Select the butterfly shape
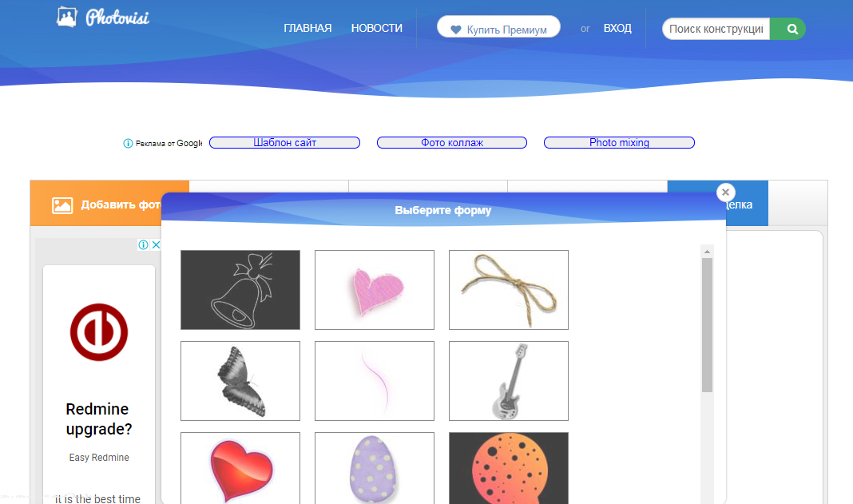 [x=240, y=381]
